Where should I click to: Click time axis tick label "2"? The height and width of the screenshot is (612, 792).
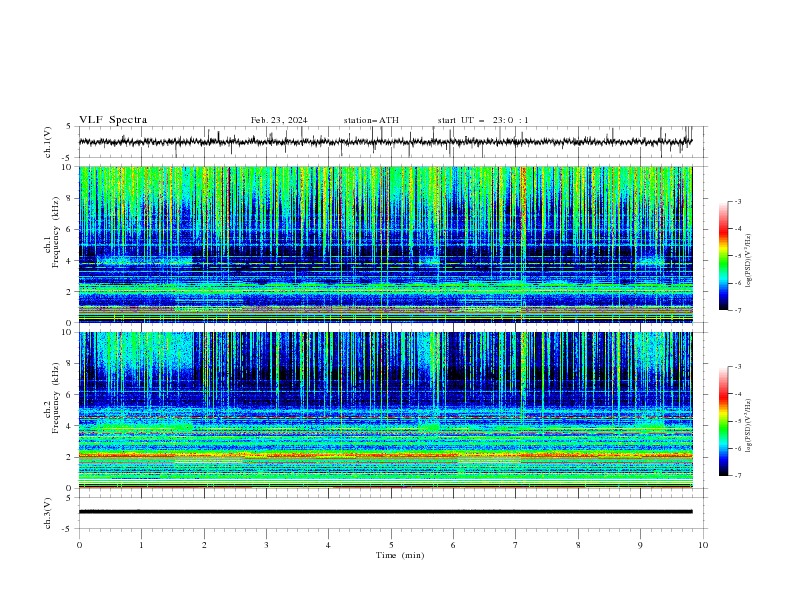click(x=204, y=545)
